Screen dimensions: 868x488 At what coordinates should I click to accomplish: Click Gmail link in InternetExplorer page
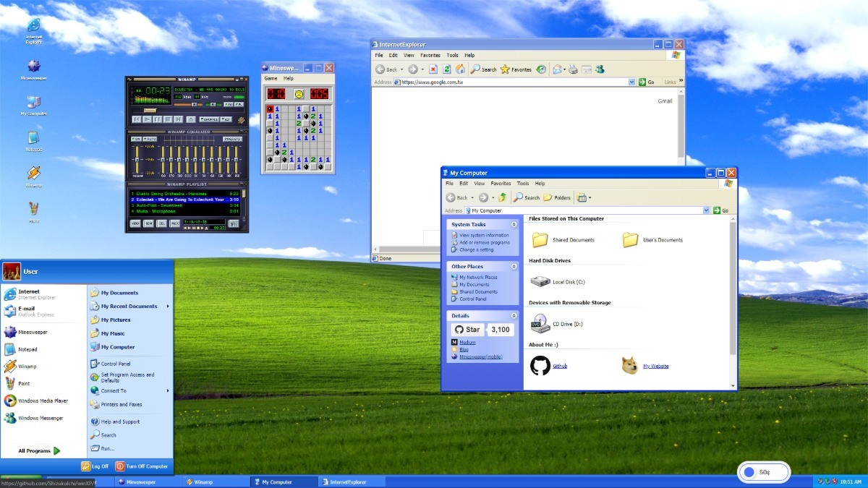pos(665,101)
